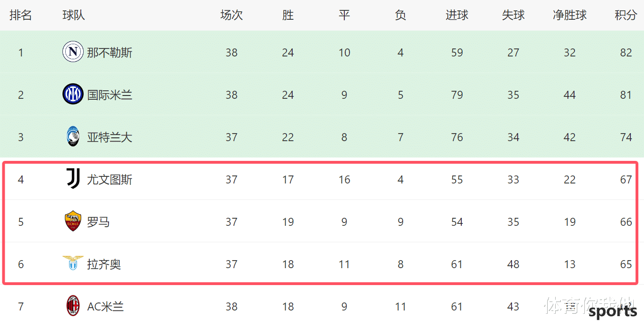
Task: Sort by the 积分 column header
Action: tap(626, 15)
